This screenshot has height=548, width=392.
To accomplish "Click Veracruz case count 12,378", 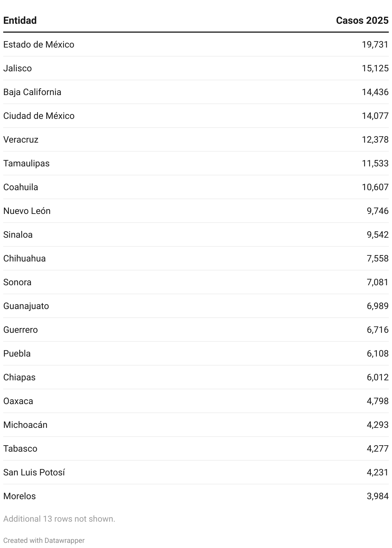I will pyautogui.click(x=375, y=140).
